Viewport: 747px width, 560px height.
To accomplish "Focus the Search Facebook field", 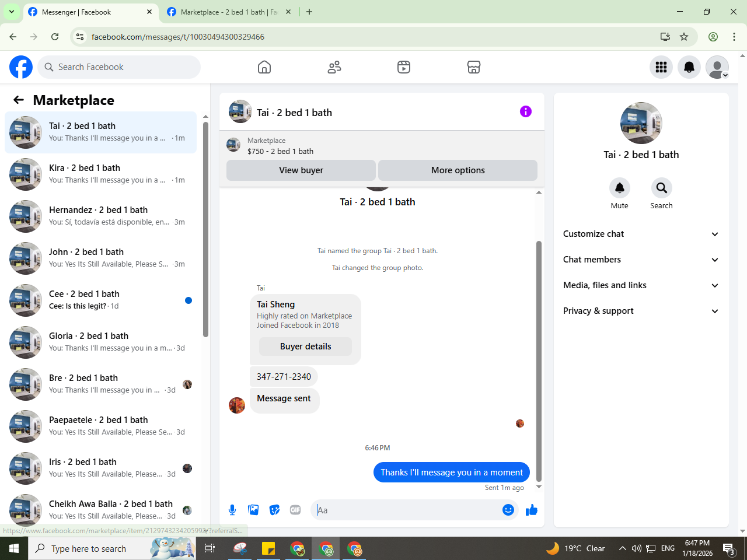I will (119, 67).
